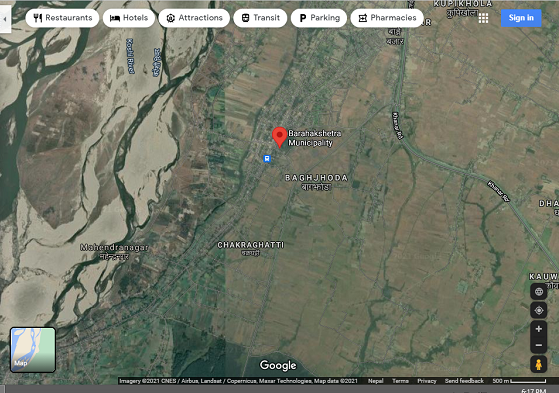Click the Pharmacies icon in chip
This screenshot has width=559, height=393.
click(x=363, y=18)
